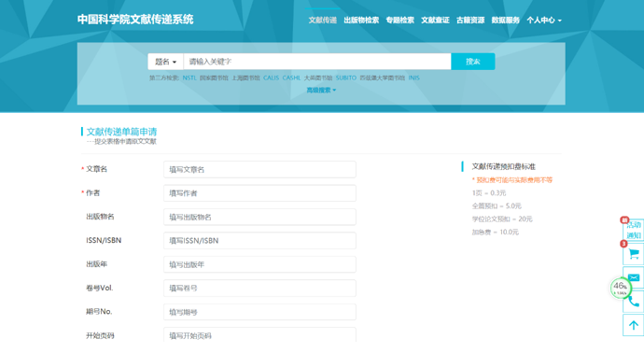This screenshot has height=353, width=644.
Task: Click the 文章名 input field
Action: click(x=259, y=169)
